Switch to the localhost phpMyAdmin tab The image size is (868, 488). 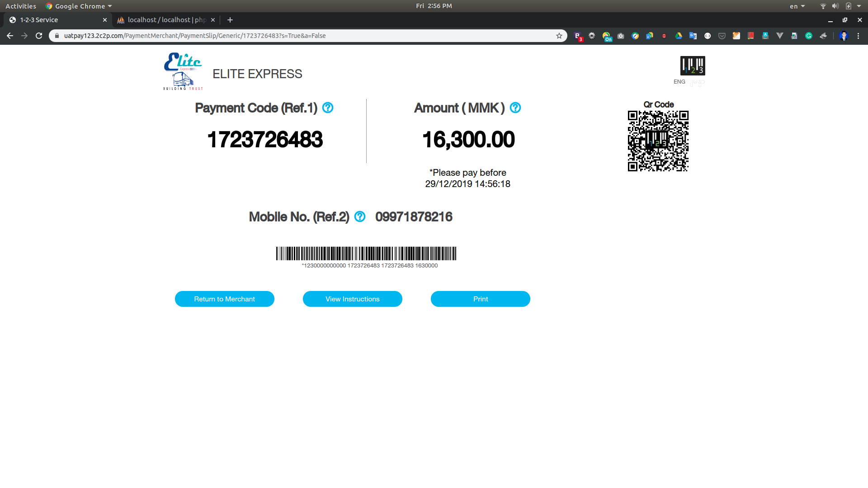click(166, 20)
